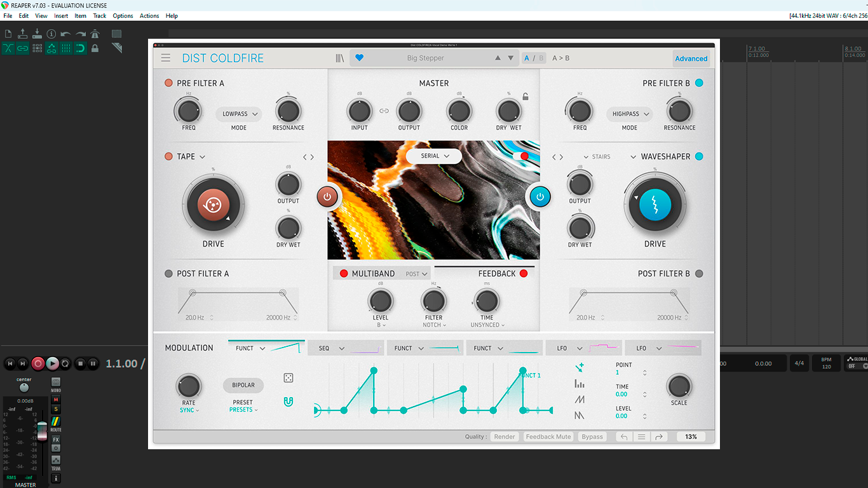Open the SERIAL routing dropdown
Viewport: 868px width, 488px height.
point(434,156)
